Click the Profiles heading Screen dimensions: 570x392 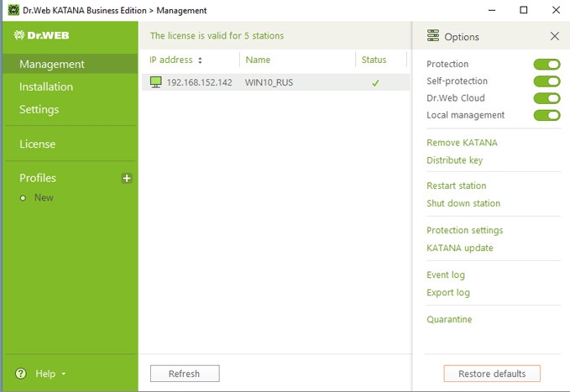coord(38,178)
